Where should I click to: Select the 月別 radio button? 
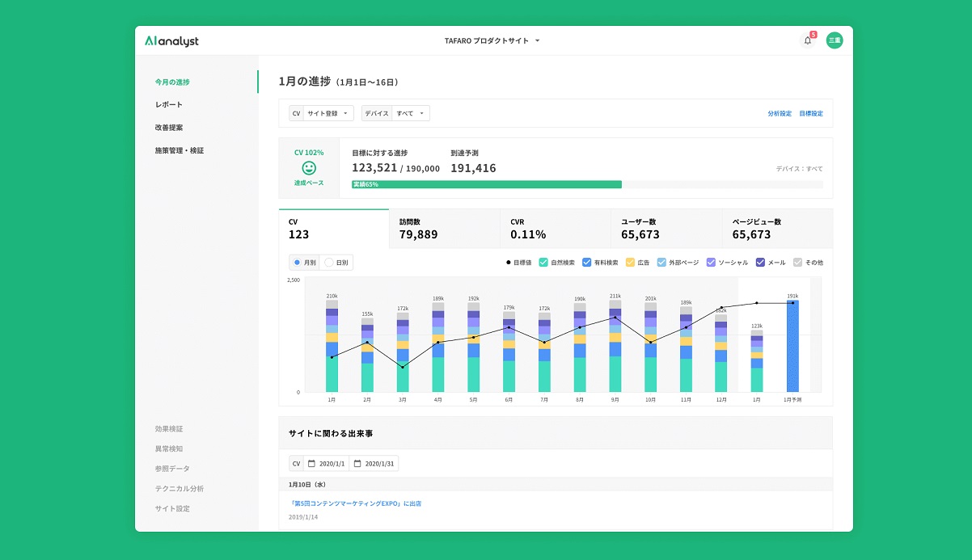pyautogui.click(x=296, y=263)
